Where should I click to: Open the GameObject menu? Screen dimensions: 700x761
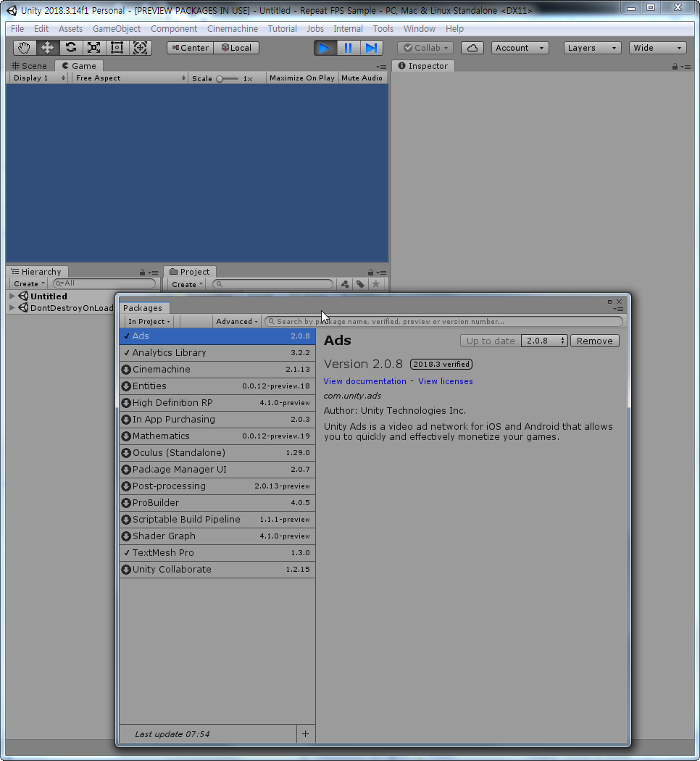point(117,29)
